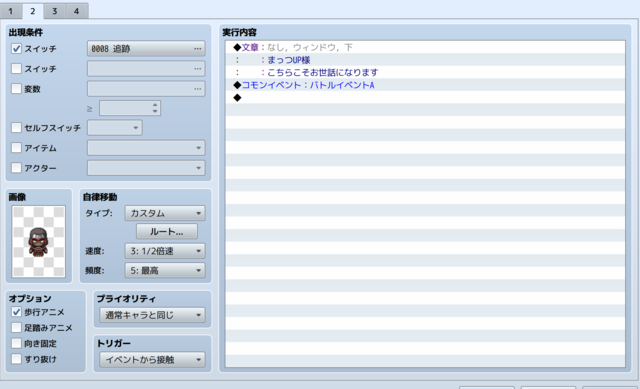Click the ルート... button
The width and height of the screenshot is (640, 389).
point(167,231)
